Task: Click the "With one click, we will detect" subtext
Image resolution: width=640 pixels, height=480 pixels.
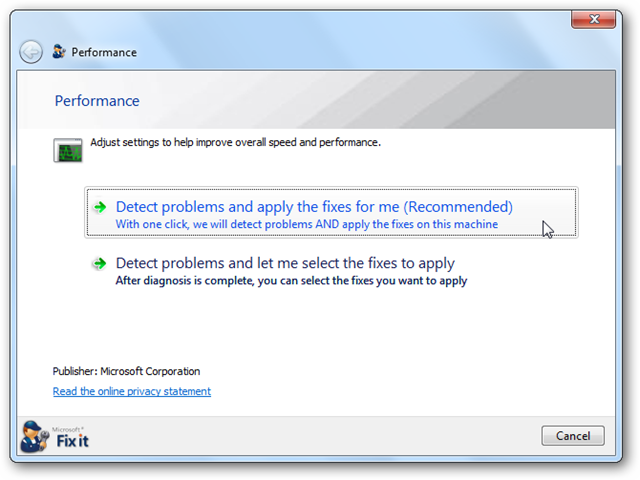Action: 306,225
